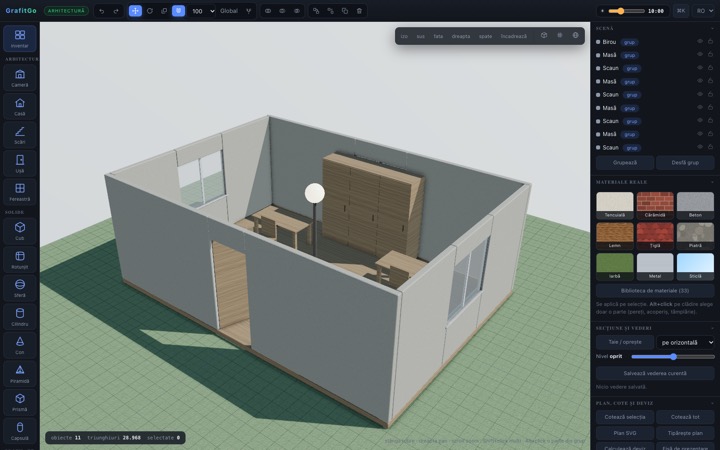Click the cube projection icon in view bar
Image resolution: width=720 pixels, height=450 pixels.
pyautogui.click(x=544, y=35)
